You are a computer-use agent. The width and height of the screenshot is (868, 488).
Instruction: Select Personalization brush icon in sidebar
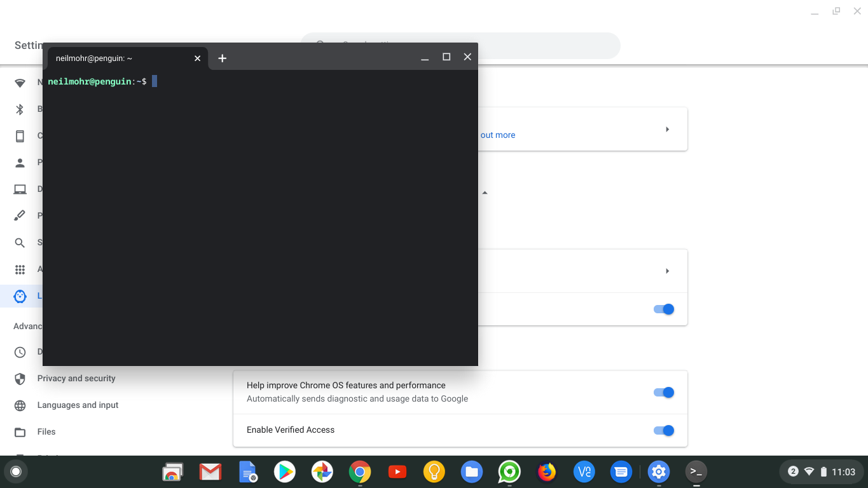(x=20, y=216)
